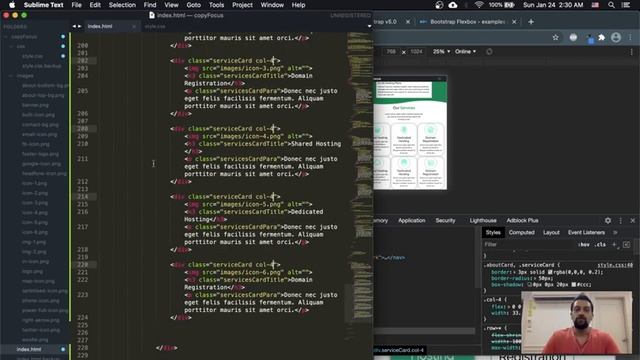Open the Tools menu
The image size is (640, 360).
[x=216, y=5]
